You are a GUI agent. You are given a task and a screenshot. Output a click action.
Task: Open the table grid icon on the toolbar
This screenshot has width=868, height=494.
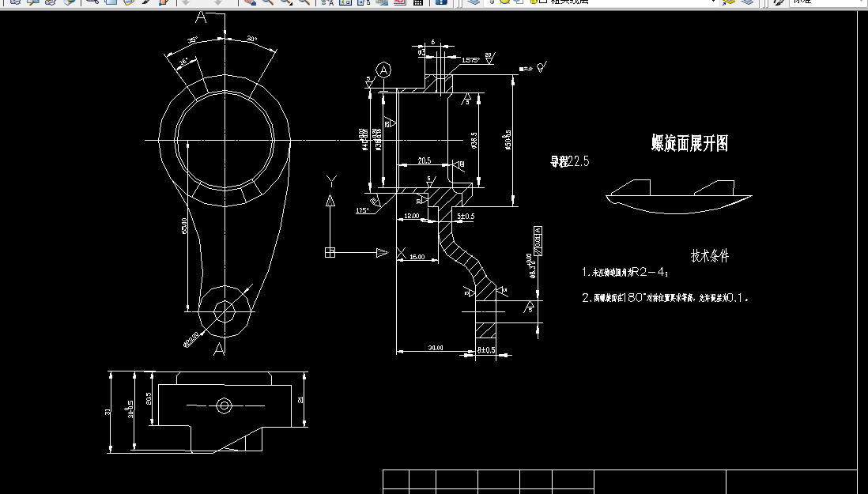pos(417,6)
